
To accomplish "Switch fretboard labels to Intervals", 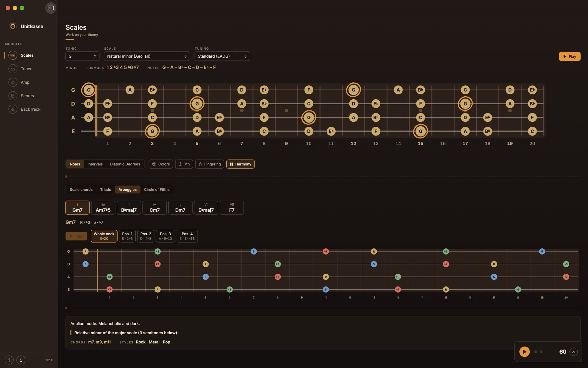I will point(95,164).
